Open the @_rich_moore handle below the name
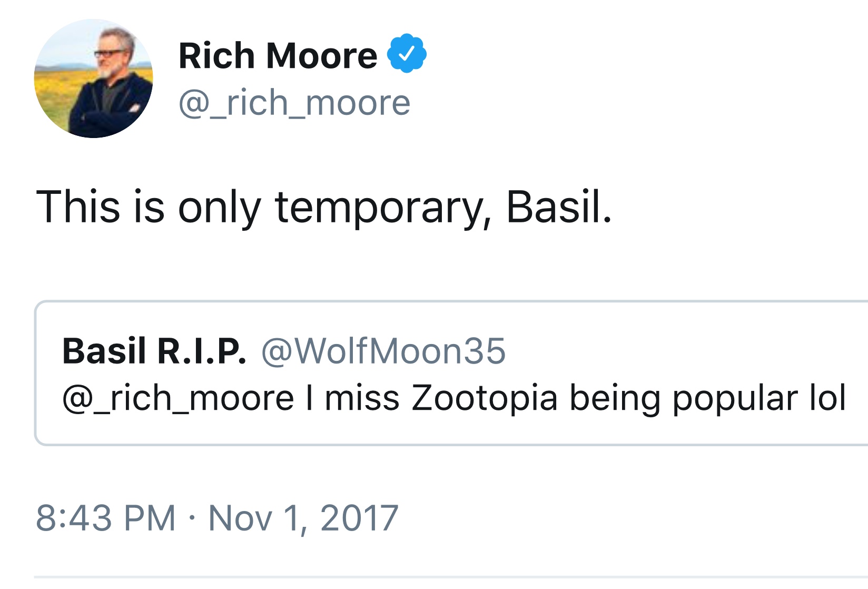 [x=294, y=103]
